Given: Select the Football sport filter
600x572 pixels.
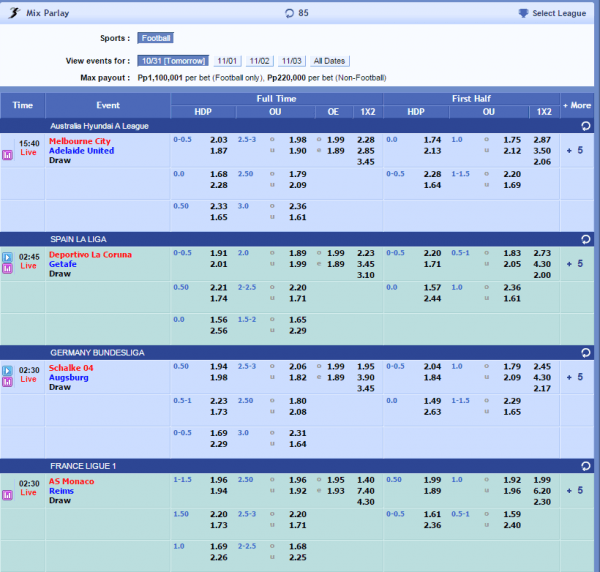Looking at the screenshot, I should (x=156, y=38).
